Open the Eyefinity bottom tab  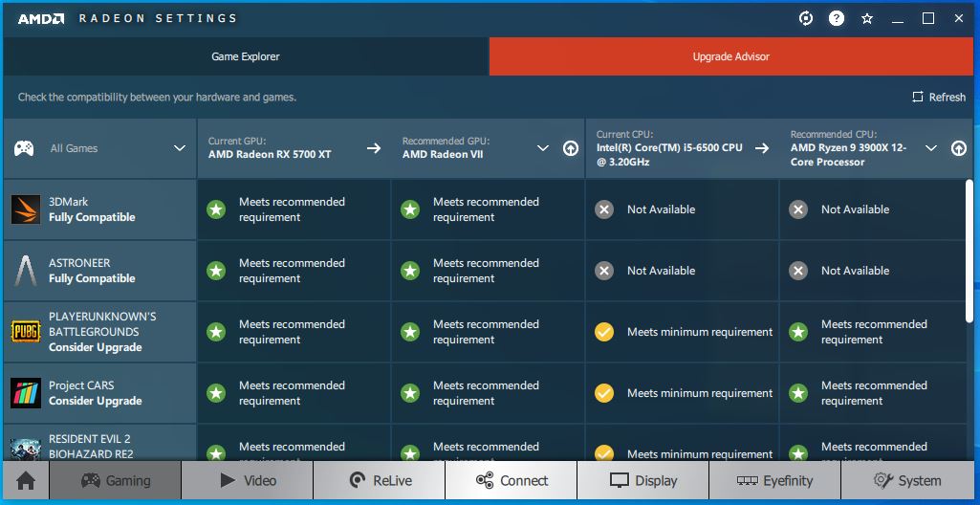[775, 481]
